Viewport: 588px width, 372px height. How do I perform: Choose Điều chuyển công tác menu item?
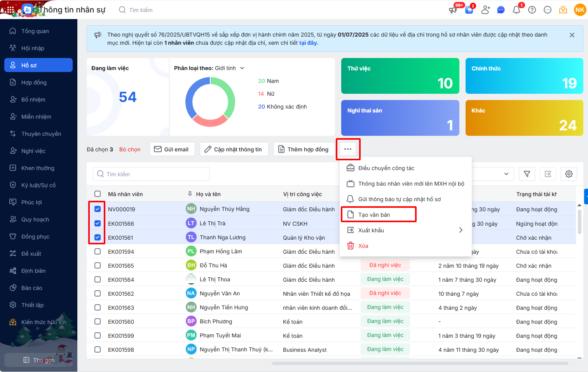(386, 168)
